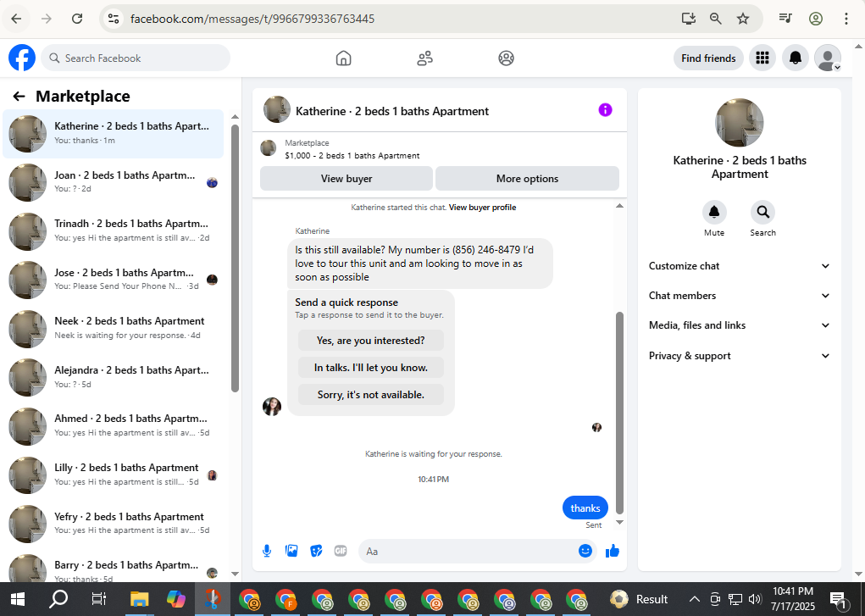Click the $1,000 listing title text
This screenshot has width=865, height=616.
352,156
